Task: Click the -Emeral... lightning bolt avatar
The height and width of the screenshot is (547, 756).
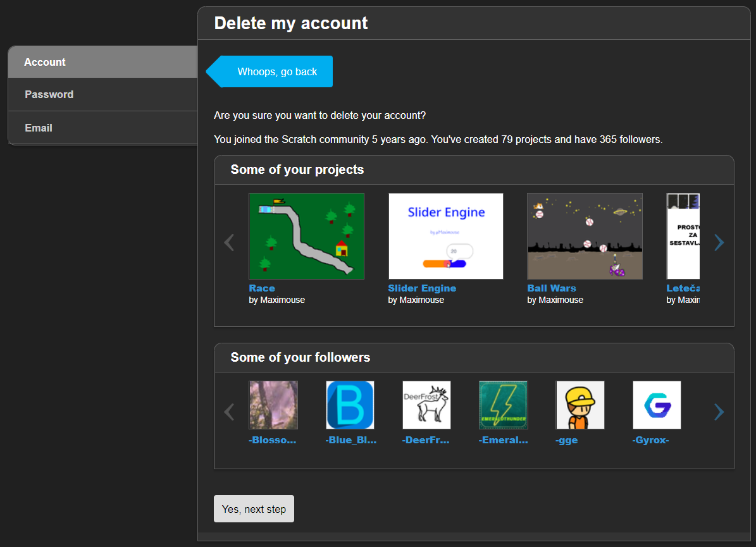Action: point(504,405)
